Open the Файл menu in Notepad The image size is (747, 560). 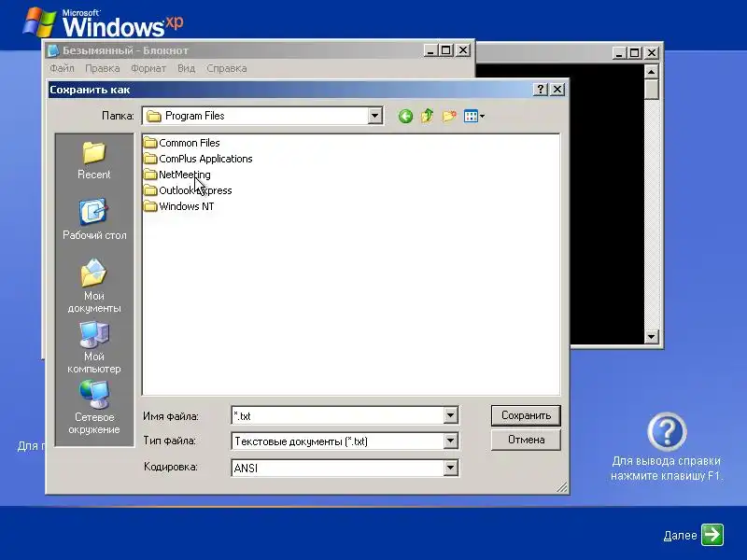[x=62, y=68]
